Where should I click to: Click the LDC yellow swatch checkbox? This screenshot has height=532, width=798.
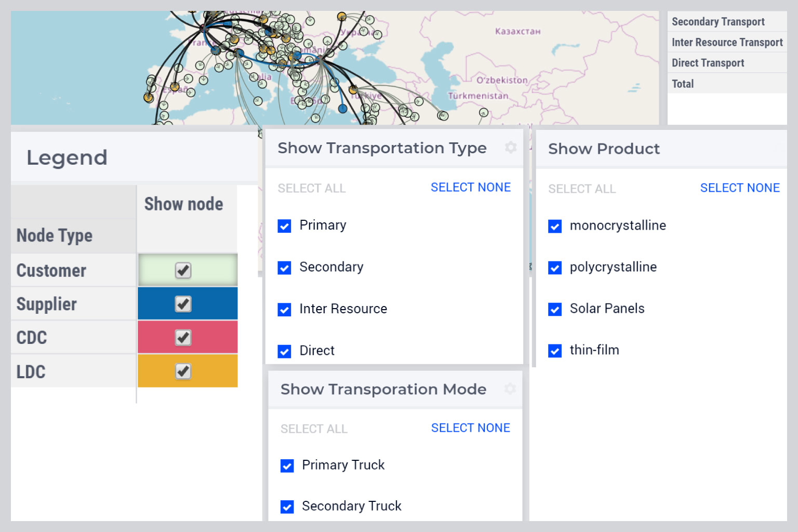click(x=183, y=371)
